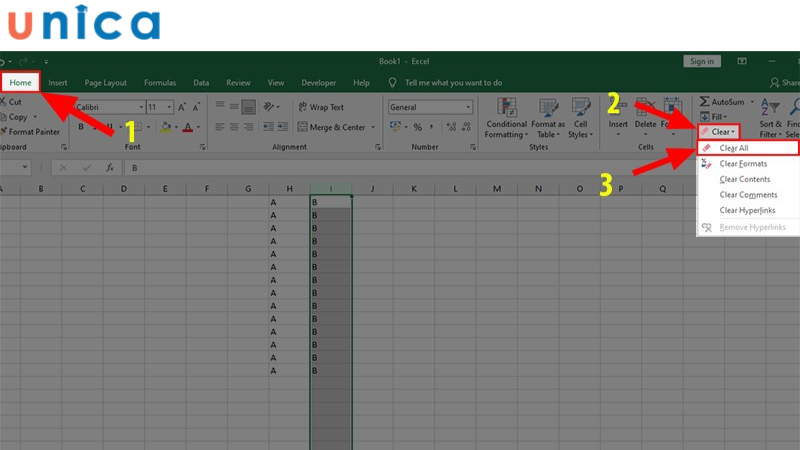Apply the red font color A
The image size is (800, 450).
tap(188, 127)
